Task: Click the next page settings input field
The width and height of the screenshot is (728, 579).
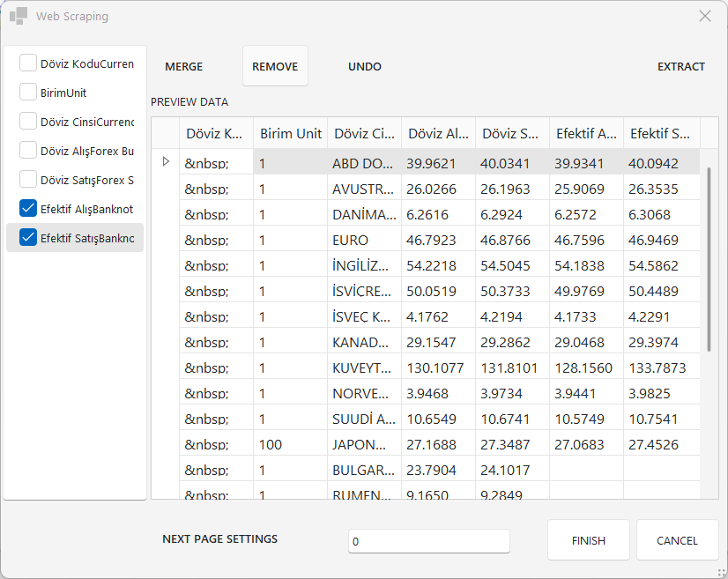Action: (x=428, y=541)
